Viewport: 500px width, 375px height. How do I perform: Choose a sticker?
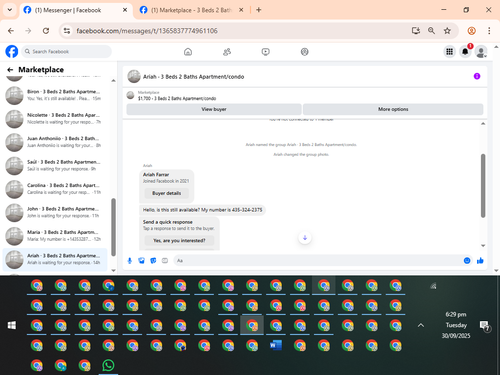coord(153,261)
